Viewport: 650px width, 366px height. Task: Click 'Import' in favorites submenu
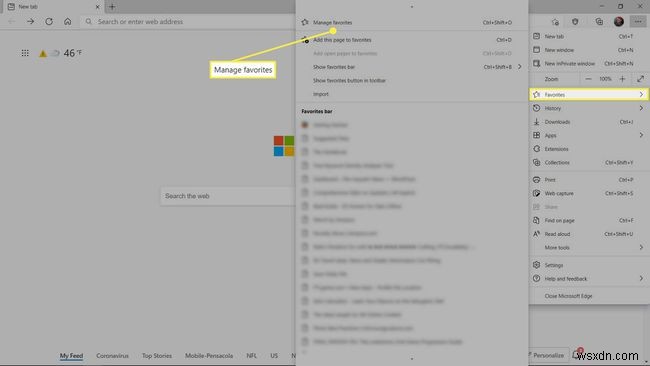coord(412,94)
